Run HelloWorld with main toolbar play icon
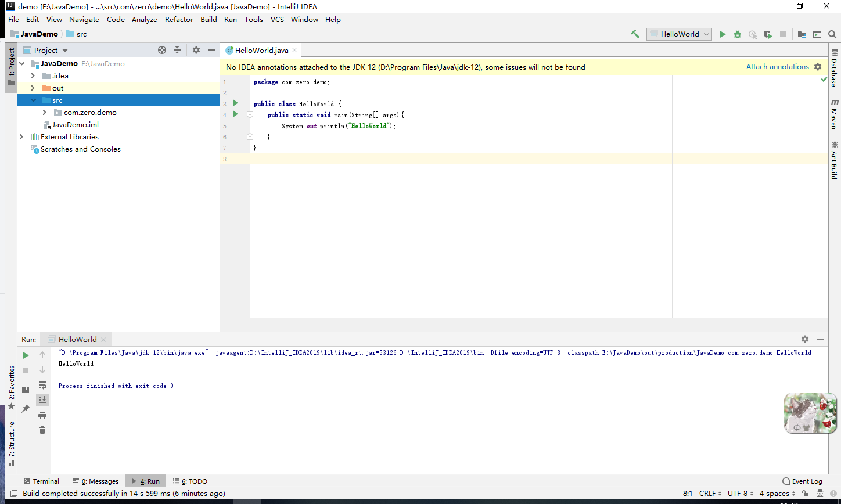 tap(723, 34)
